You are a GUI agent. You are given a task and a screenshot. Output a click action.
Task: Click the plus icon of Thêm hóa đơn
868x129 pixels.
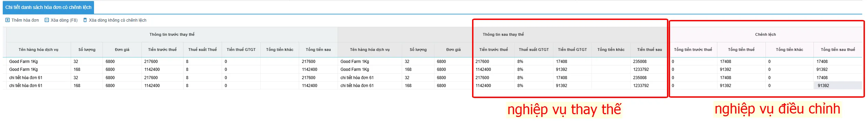tap(8, 20)
